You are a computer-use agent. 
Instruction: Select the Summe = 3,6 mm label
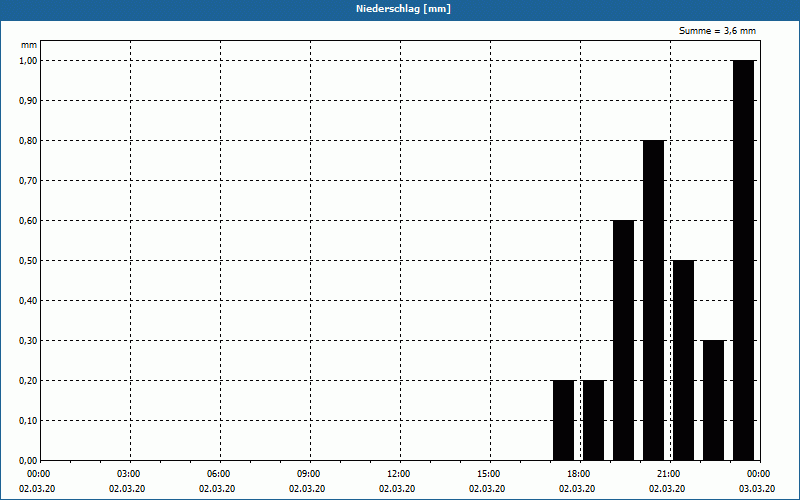pyautogui.click(x=717, y=31)
